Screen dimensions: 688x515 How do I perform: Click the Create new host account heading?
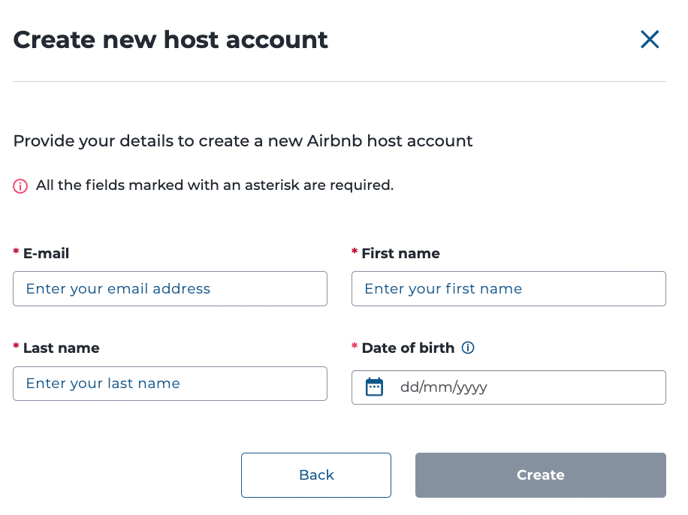[171, 40]
